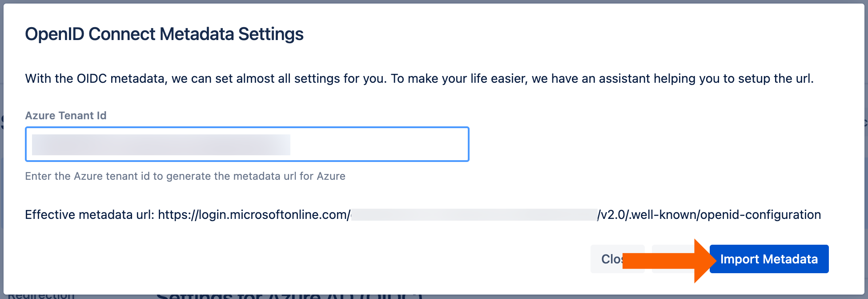The image size is (868, 299).
Task: Select the Azure Tenant Id field label
Action: click(66, 116)
